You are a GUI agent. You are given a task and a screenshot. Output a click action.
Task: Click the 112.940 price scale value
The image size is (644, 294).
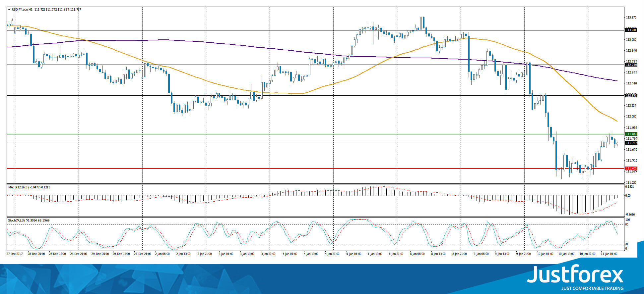coord(631,51)
